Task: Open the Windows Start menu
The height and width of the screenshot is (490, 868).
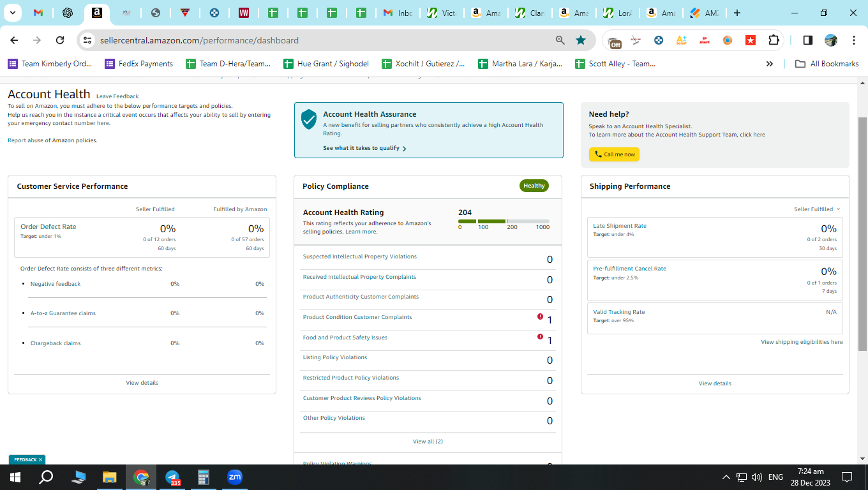Action: coord(15,477)
